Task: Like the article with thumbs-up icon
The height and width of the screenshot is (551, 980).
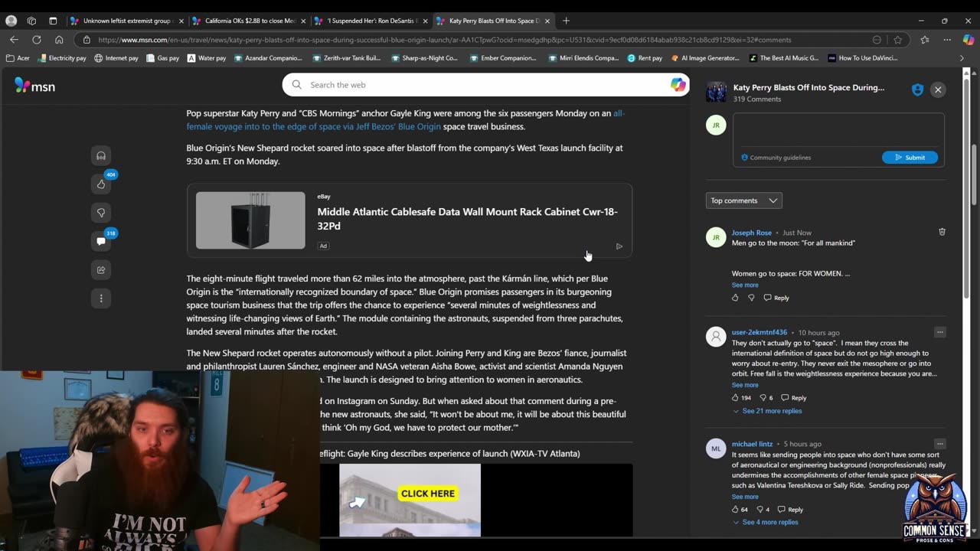Action: pos(101,184)
